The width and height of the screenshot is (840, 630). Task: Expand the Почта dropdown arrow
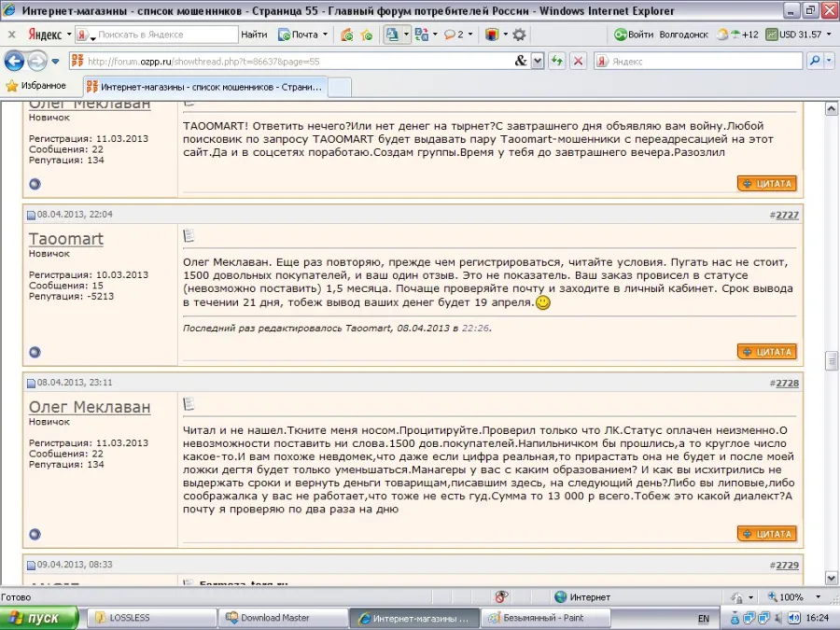(325, 35)
